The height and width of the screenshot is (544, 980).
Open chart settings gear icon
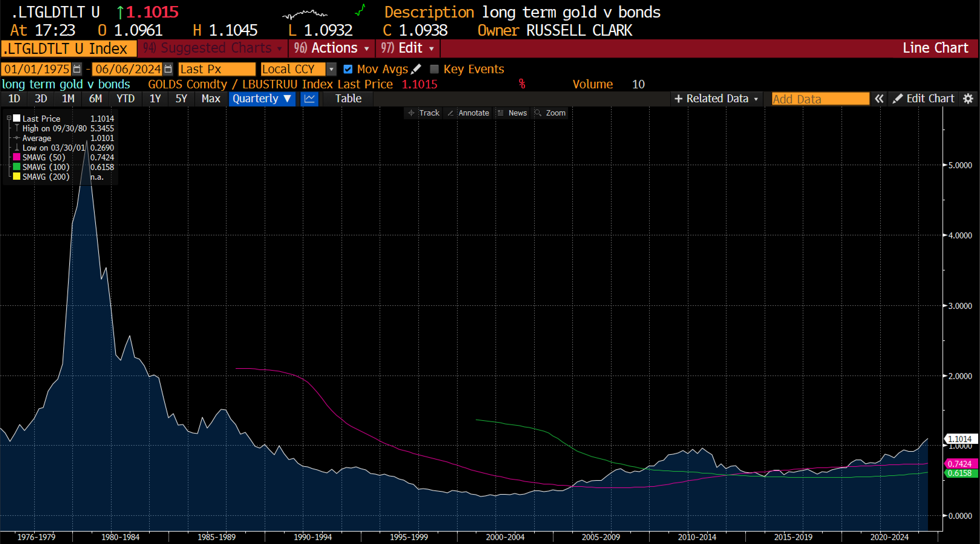pyautogui.click(x=968, y=99)
